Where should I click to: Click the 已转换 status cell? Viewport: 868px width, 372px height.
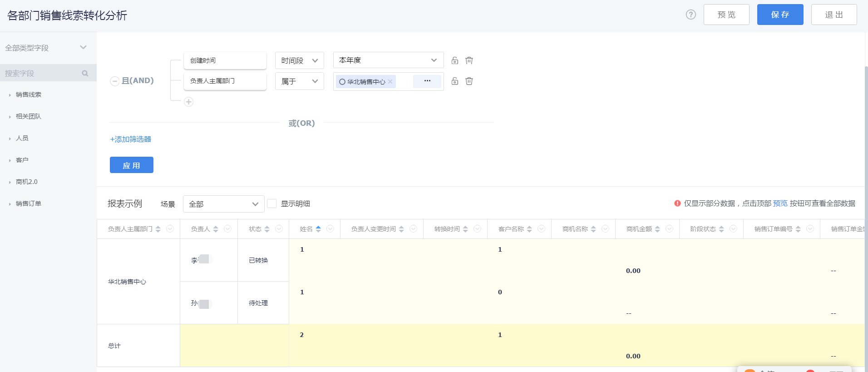click(x=263, y=260)
